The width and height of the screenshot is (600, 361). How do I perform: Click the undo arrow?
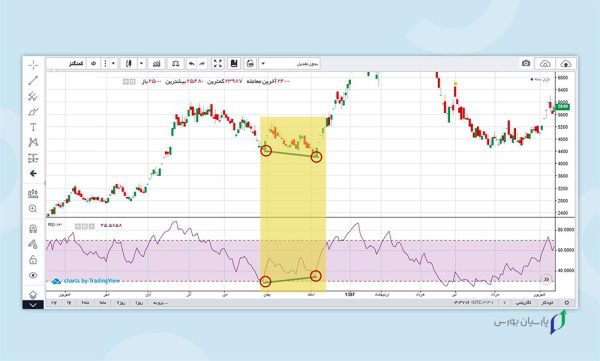[x=192, y=64]
